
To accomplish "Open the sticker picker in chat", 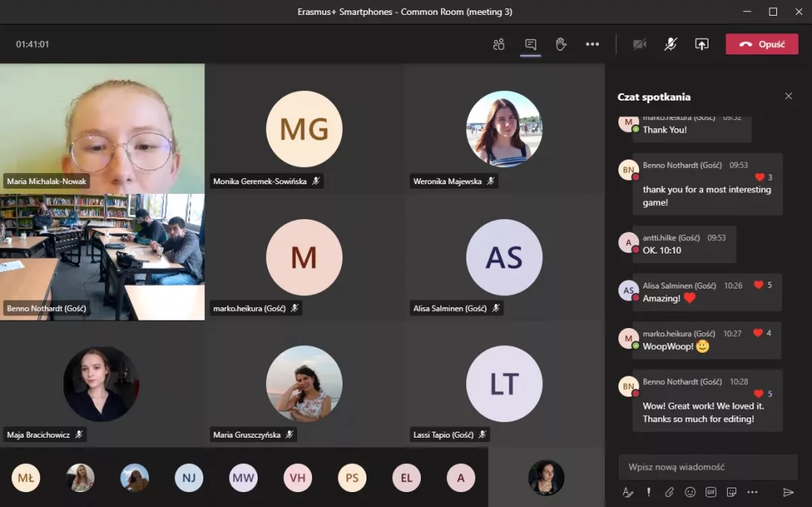I will [x=732, y=492].
